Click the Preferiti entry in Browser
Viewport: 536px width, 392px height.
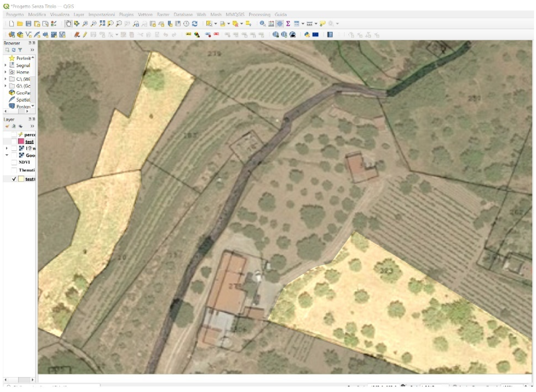pos(23,58)
